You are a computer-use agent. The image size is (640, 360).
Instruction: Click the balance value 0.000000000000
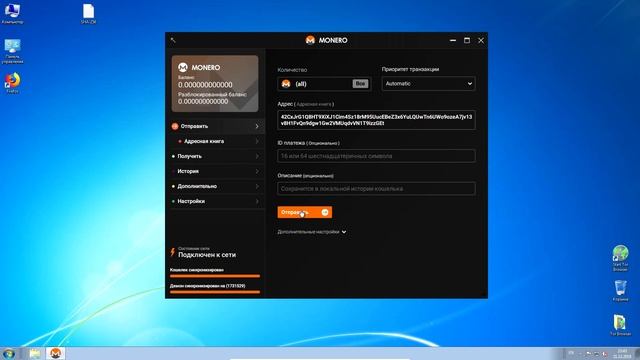point(205,85)
